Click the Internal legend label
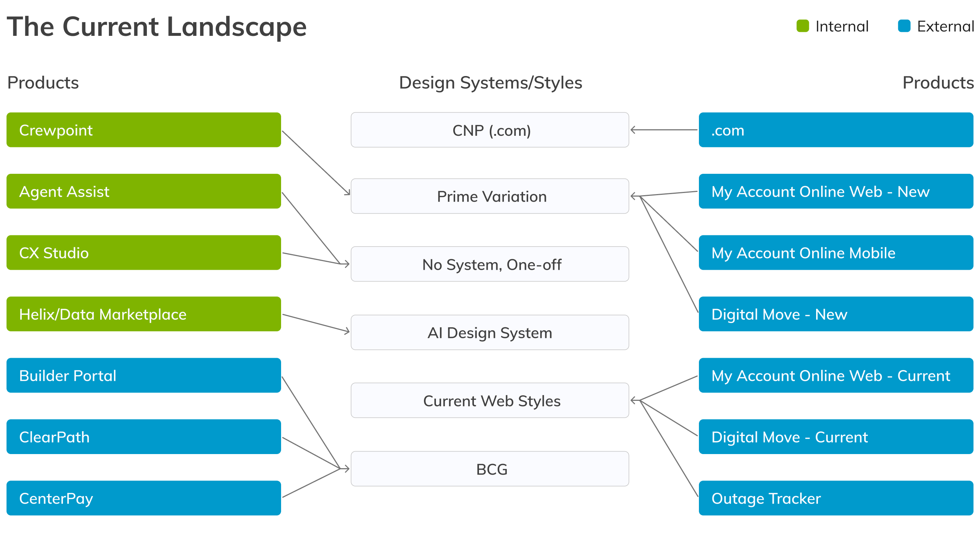980x533 pixels. click(x=842, y=27)
